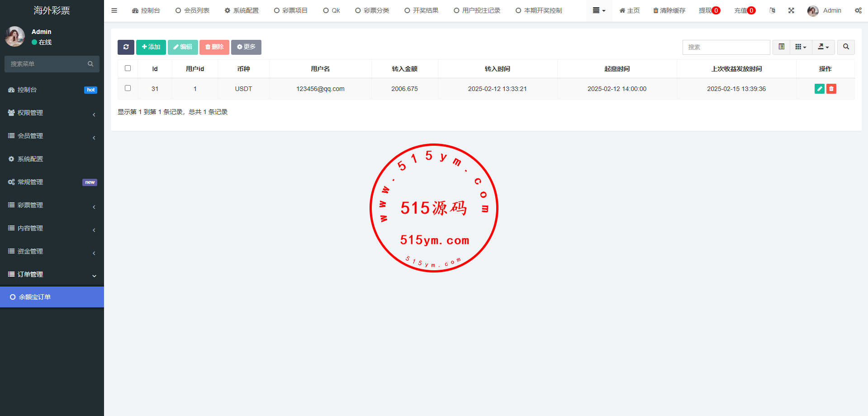The height and width of the screenshot is (416, 868).
Task: Click the refresh table icon button
Action: click(126, 47)
